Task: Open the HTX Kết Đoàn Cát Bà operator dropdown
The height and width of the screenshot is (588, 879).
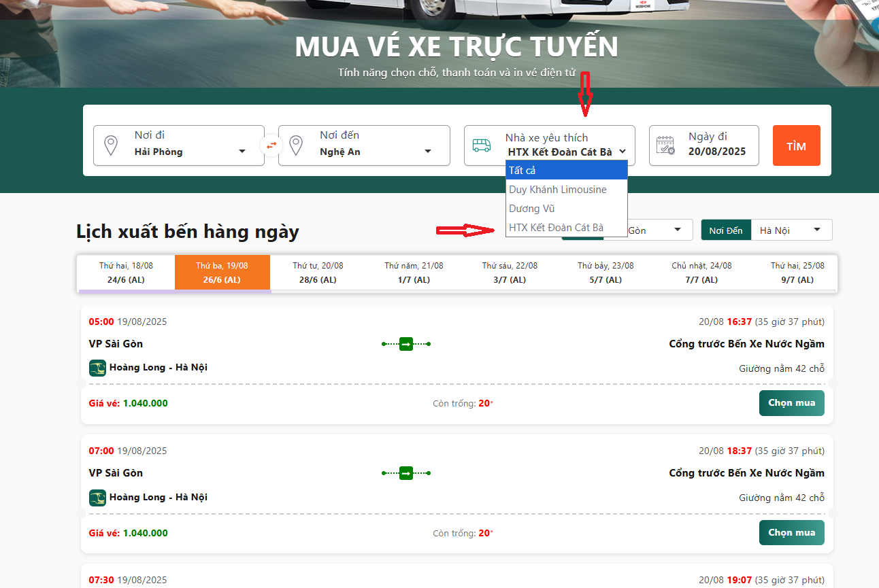Action: 567,152
